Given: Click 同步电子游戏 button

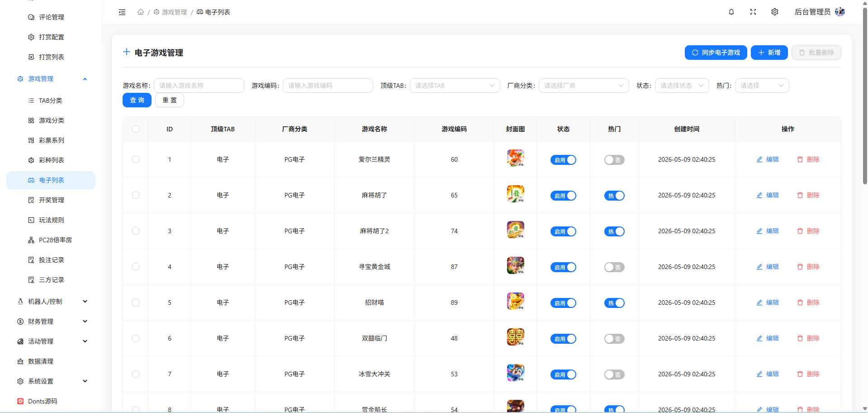Looking at the screenshot, I should (716, 53).
